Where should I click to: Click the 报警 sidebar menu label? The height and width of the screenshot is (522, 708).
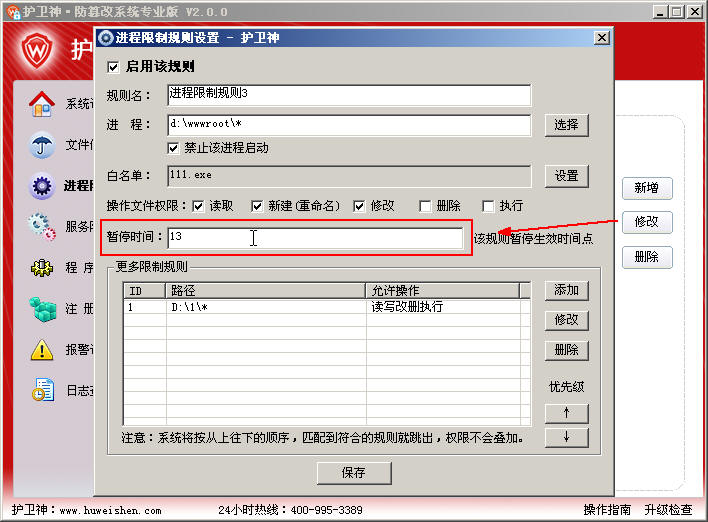80,350
